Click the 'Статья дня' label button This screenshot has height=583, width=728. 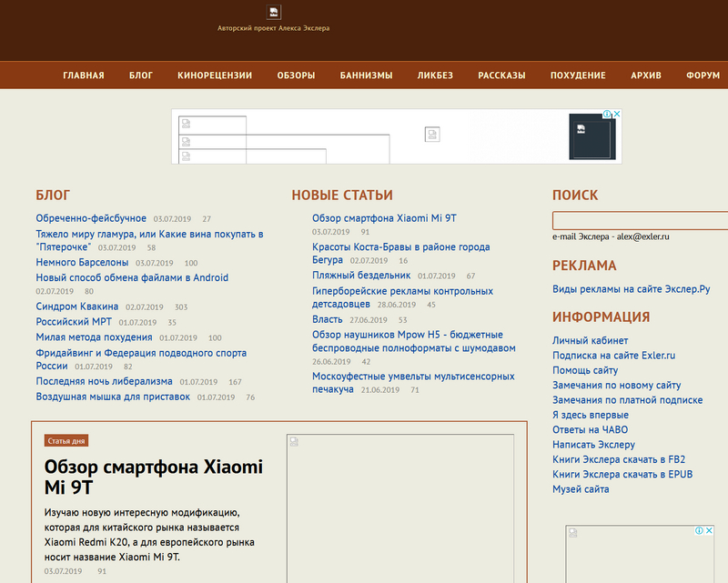pyautogui.click(x=66, y=441)
